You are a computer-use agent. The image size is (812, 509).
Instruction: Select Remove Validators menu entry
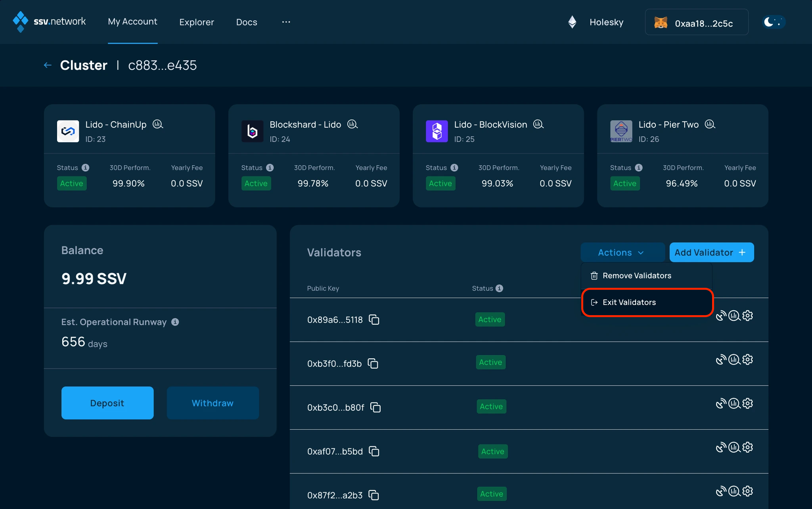pyautogui.click(x=647, y=276)
